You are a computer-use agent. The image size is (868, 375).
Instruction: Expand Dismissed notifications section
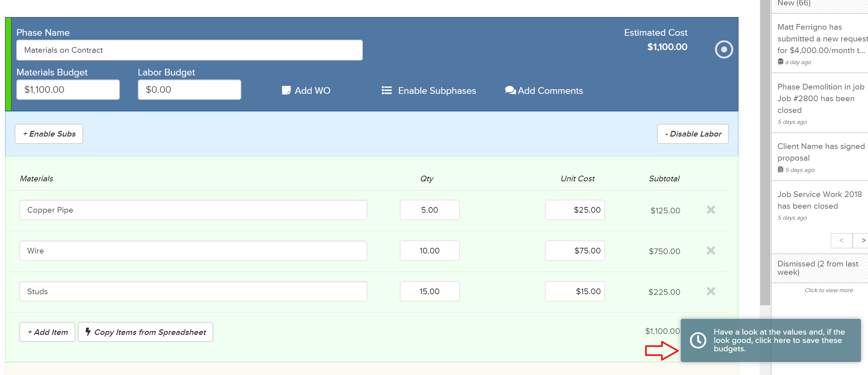(820, 268)
